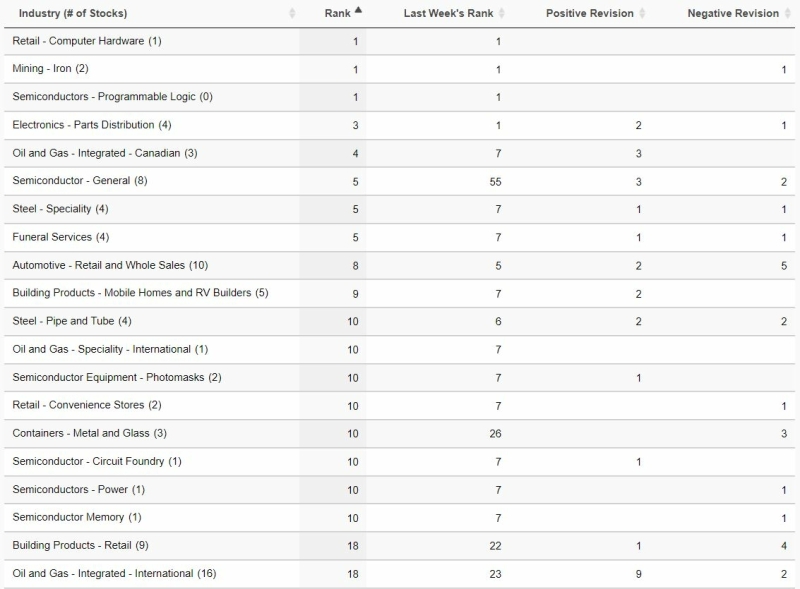Click Building Products - Mobile Homes and RV Builders

tap(140, 292)
